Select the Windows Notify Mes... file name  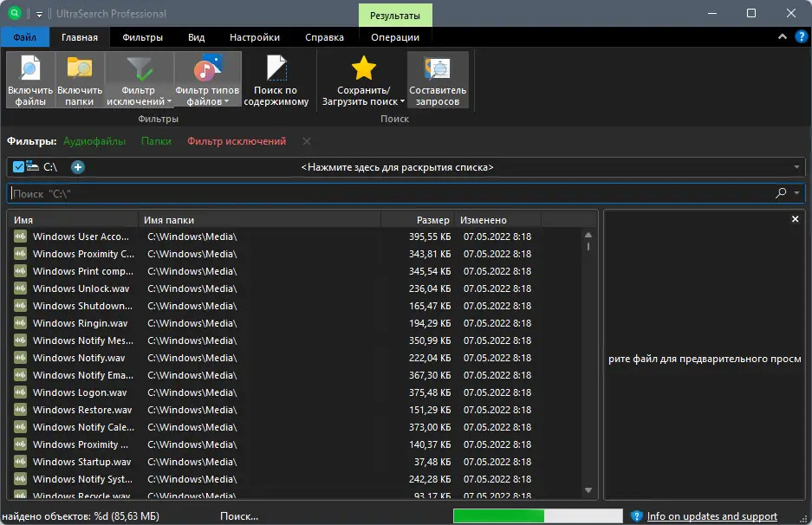(x=83, y=340)
